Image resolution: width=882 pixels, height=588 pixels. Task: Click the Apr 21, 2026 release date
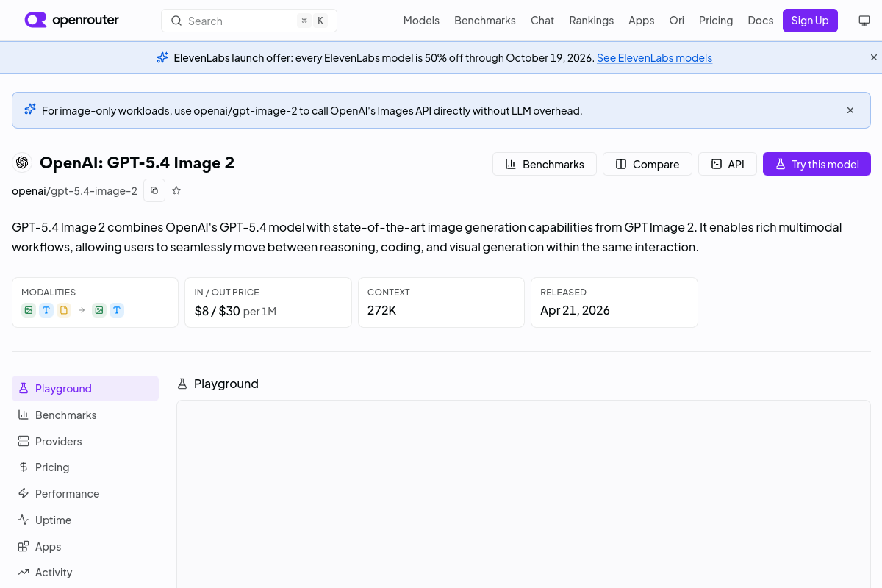[575, 310]
